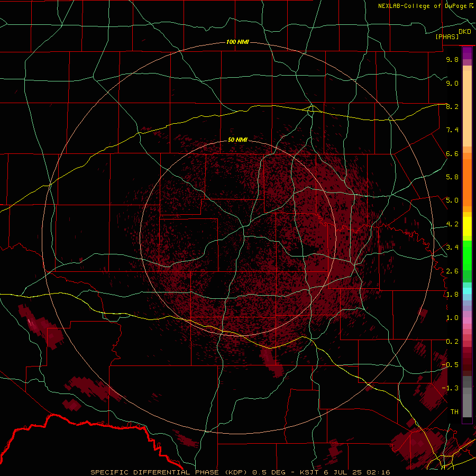
Task: Click the 50 NMI range ring label
Action: (237, 140)
